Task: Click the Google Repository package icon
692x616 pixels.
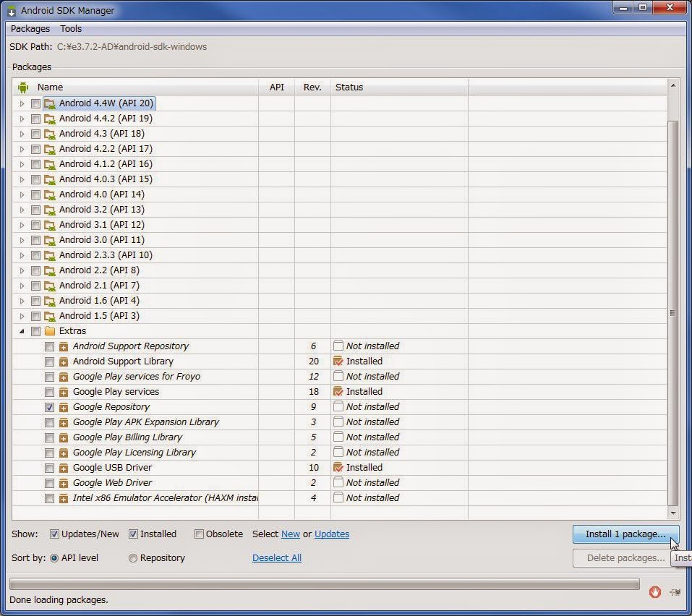Action: (64, 407)
